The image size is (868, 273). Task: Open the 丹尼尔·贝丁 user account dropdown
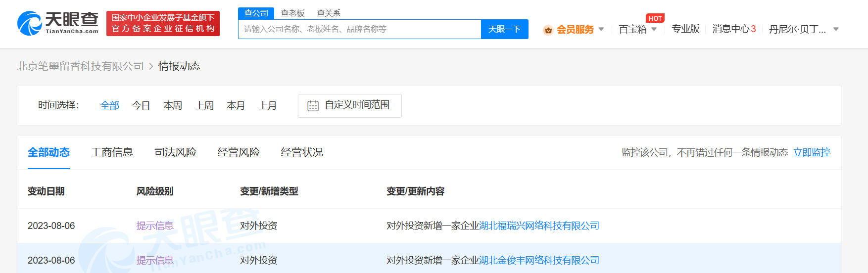pyautogui.click(x=804, y=29)
